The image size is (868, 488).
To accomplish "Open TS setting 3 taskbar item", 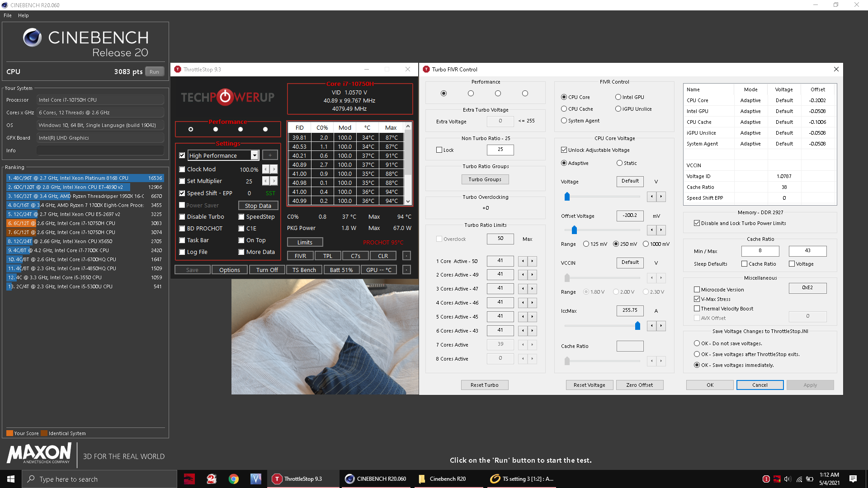I will point(522,479).
